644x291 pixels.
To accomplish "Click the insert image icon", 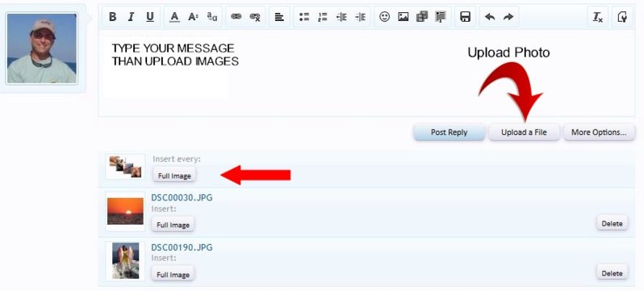I will point(404,17).
